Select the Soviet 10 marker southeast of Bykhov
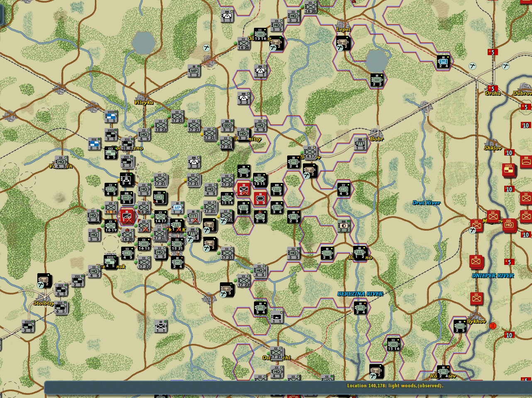 (x=509, y=335)
